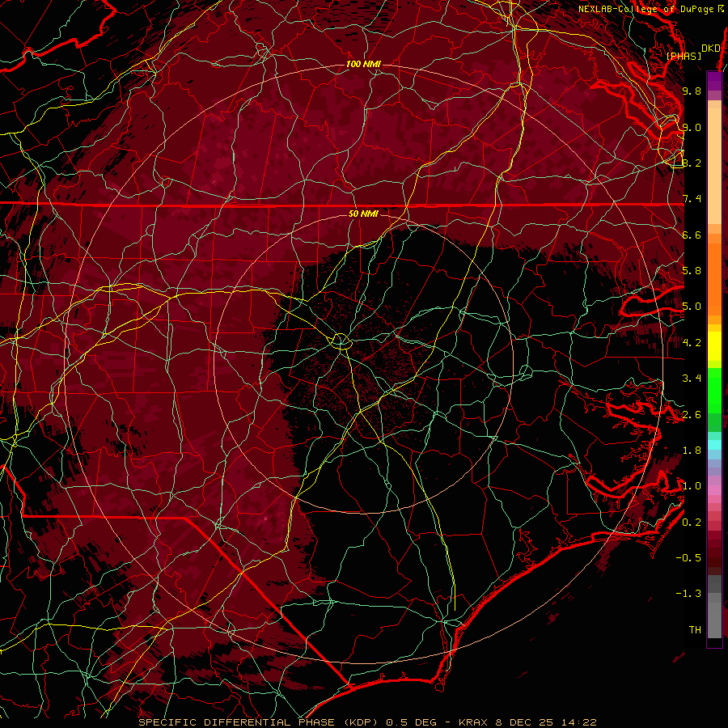The image size is (728, 728).
Task: Click the 100 NMI range ring label
Action: (363, 64)
